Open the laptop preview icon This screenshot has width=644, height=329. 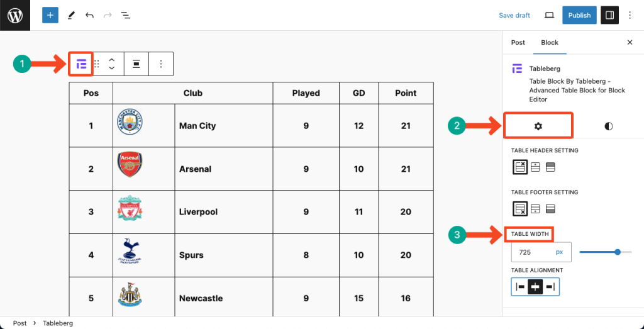(549, 15)
